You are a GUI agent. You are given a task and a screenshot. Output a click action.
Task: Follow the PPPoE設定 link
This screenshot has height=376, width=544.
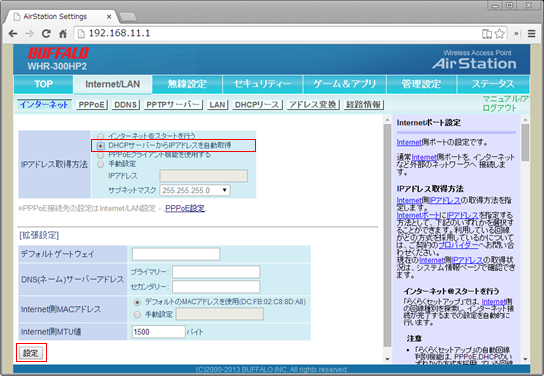coord(185,208)
